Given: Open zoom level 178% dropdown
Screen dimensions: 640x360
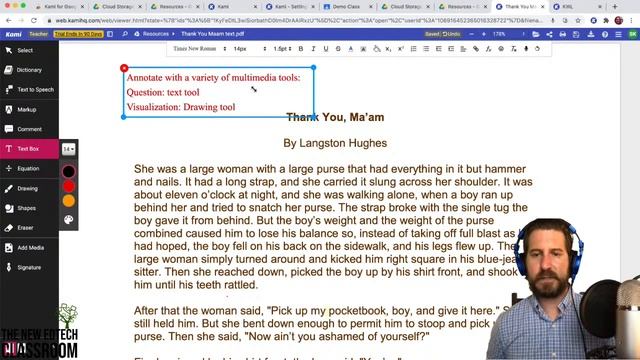Looking at the screenshot, I should click(508, 34).
